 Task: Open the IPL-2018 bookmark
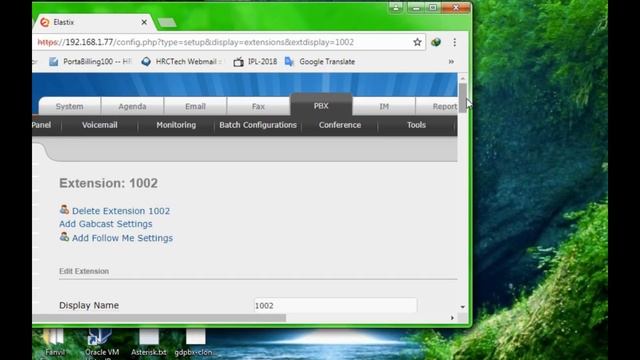tap(255, 62)
